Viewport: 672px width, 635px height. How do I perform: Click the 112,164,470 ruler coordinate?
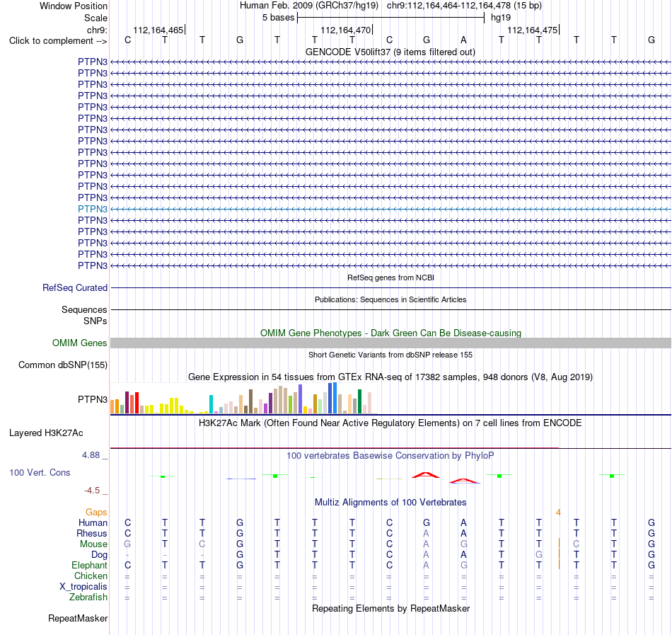pos(345,30)
